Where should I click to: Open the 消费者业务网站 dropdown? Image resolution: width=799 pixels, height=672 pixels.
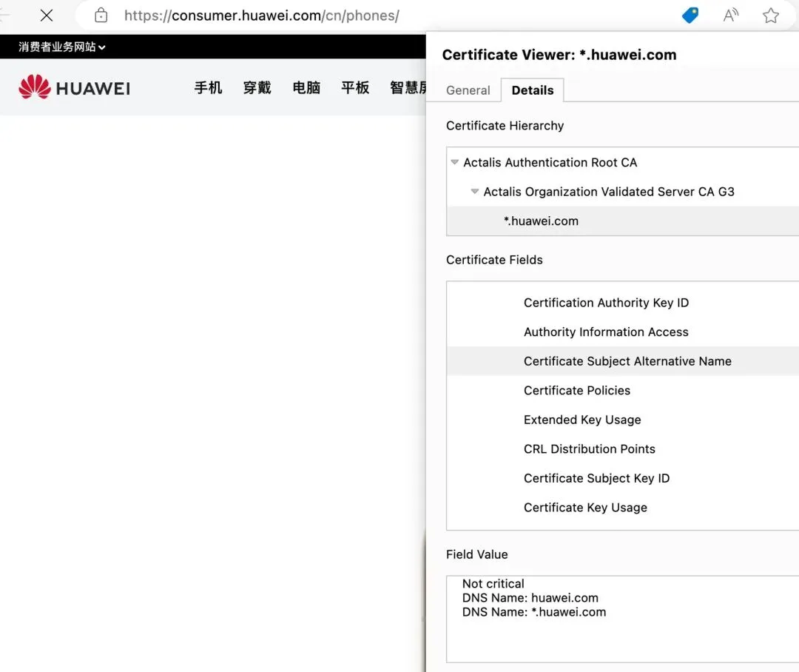click(x=61, y=47)
